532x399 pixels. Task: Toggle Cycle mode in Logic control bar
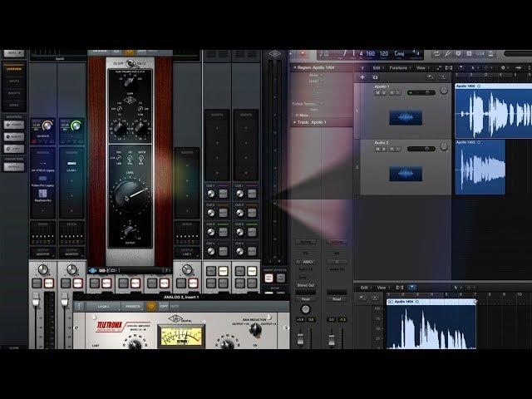(436, 54)
